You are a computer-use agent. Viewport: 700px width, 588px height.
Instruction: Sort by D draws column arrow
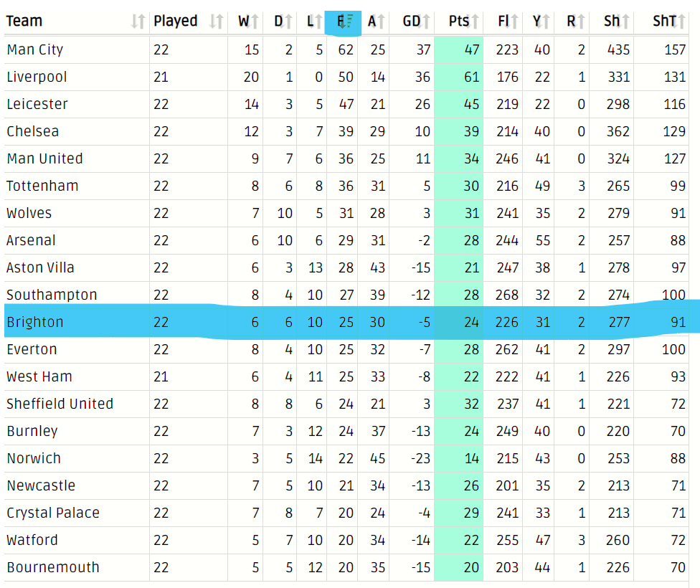coord(288,21)
